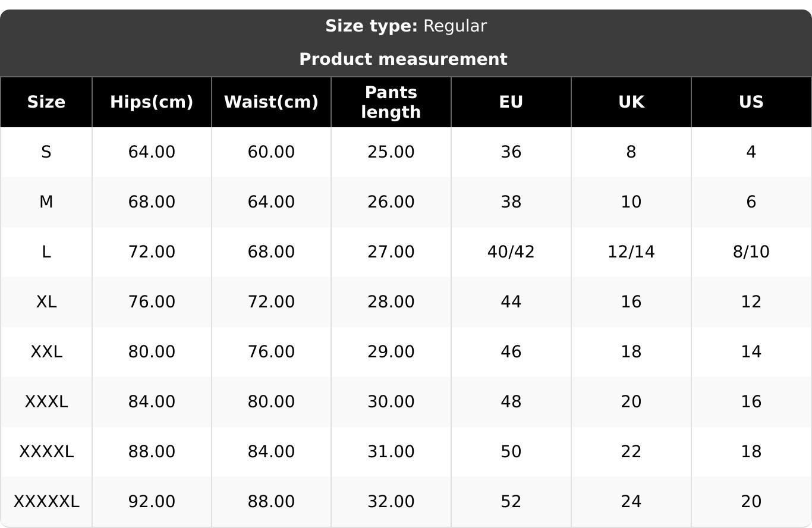Click the 40/42 EU size cell
812x528 pixels.
point(511,252)
